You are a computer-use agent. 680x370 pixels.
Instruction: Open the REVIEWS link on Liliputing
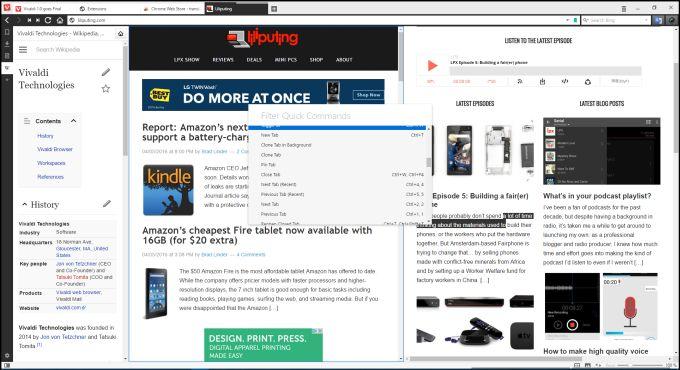223,60
